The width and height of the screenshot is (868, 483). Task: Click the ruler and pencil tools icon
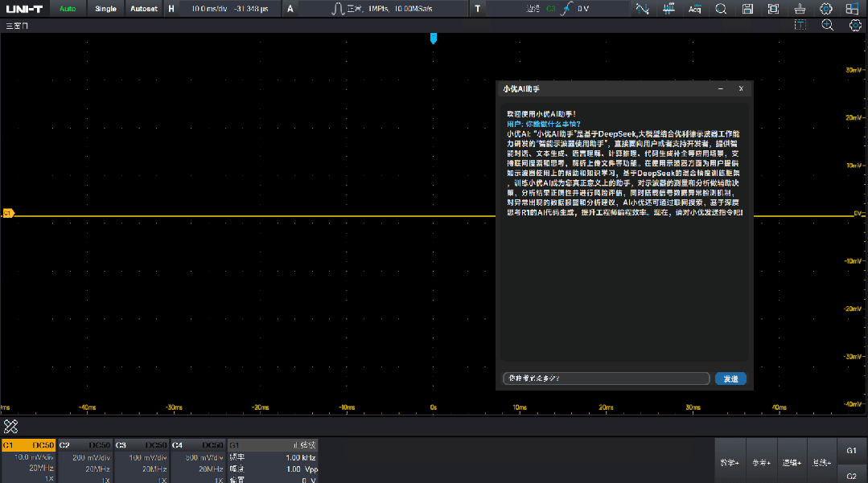(10, 426)
